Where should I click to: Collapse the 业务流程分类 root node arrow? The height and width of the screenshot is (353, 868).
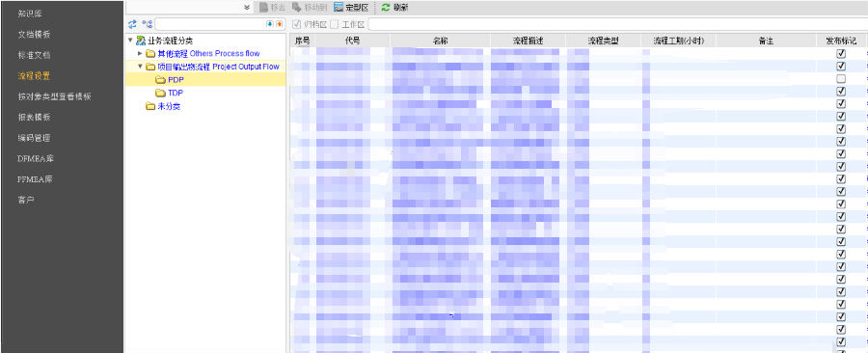pyautogui.click(x=130, y=41)
